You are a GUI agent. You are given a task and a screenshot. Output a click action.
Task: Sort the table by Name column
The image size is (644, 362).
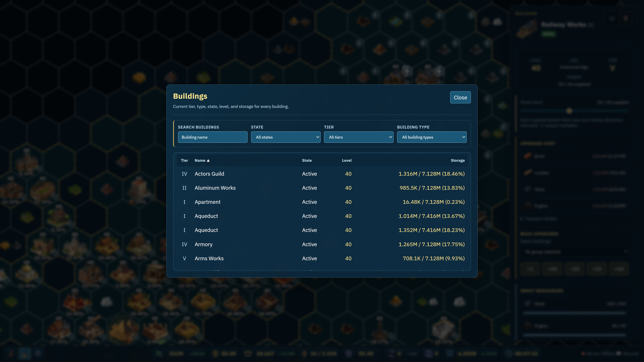[x=202, y=161]
